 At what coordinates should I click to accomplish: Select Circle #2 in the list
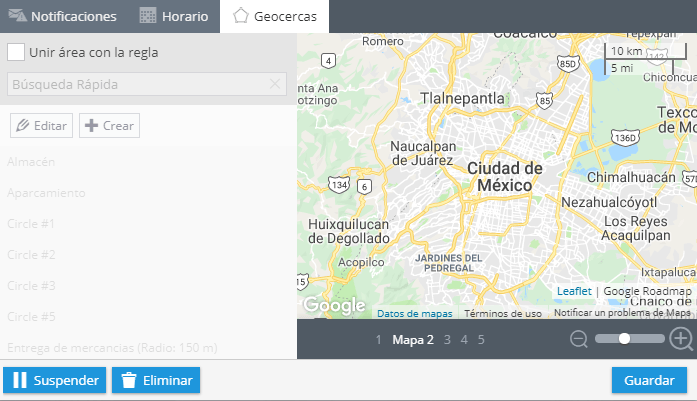pyautogui.click(x=31, y=255)
